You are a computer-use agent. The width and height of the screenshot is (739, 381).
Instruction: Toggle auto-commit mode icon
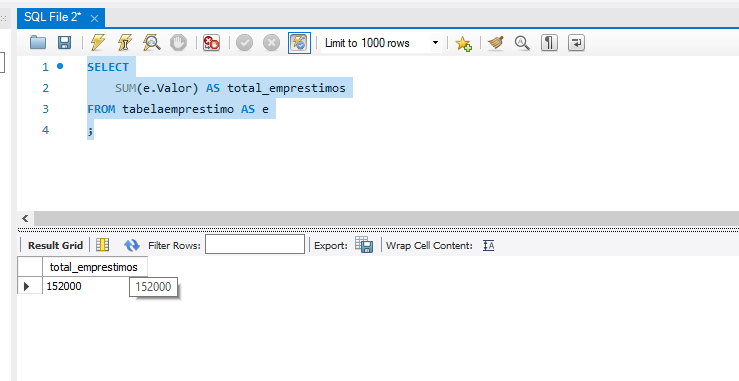point(299,43)
